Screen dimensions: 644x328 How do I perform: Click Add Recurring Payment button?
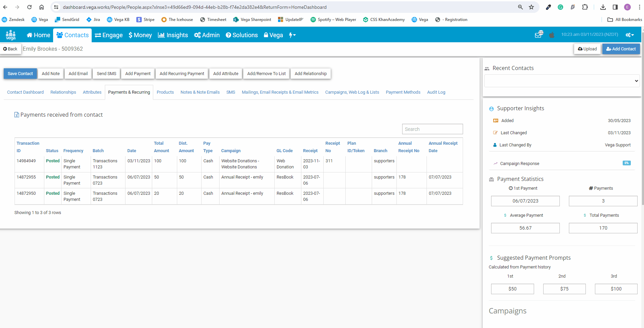point(182,74)
